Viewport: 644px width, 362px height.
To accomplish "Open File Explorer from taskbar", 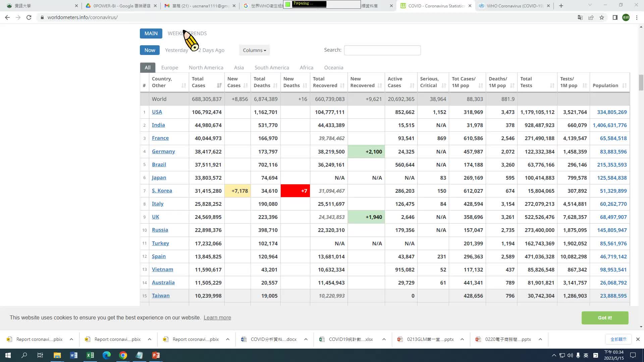I will [x=57, y=355].
